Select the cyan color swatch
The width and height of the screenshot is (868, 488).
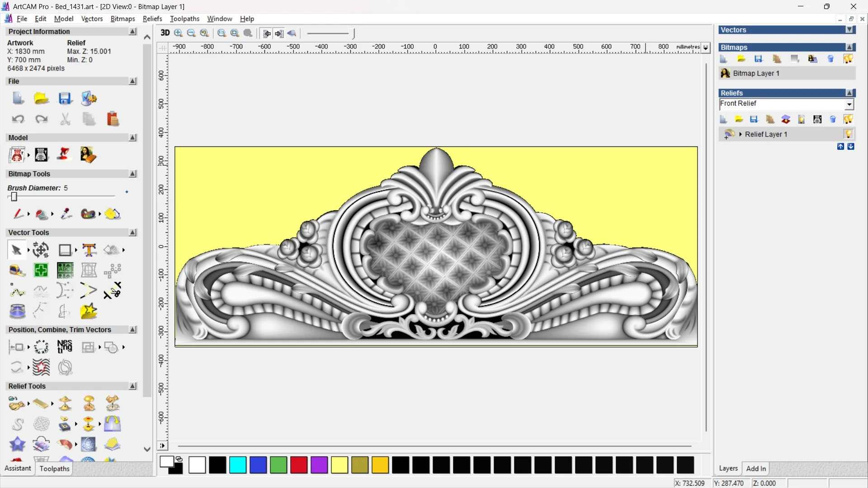pyautogui.click(x=238, y=465)
